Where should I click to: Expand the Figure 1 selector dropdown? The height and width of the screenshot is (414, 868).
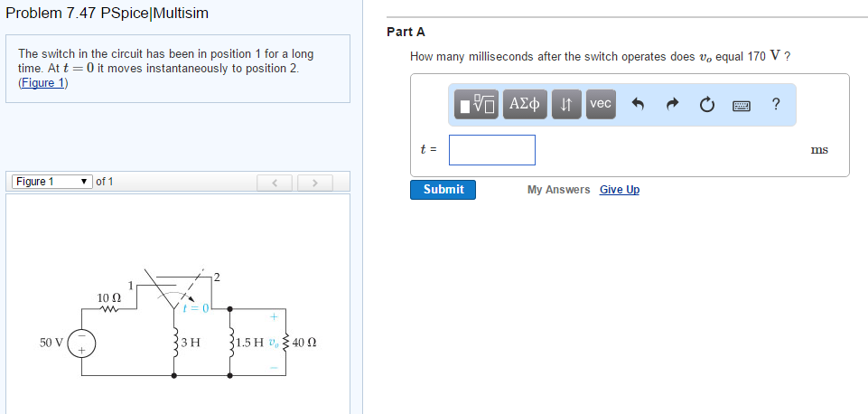tap(51, 182)
